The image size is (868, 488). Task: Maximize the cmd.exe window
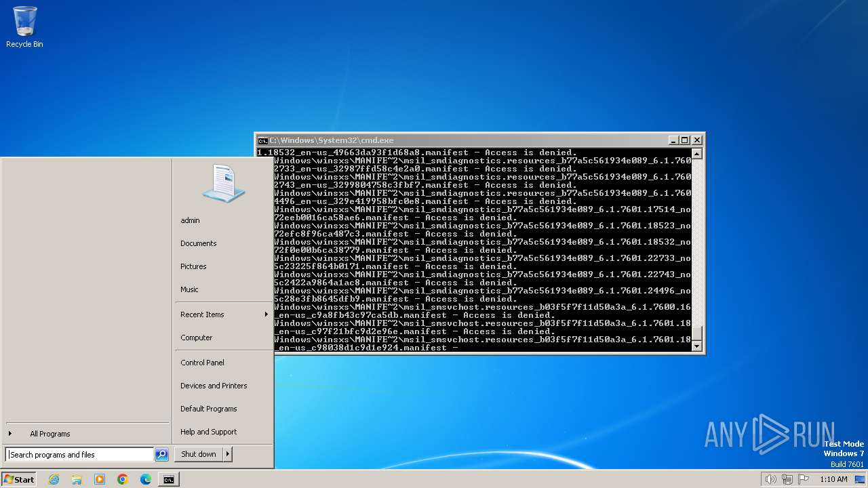tap(684, 140)
